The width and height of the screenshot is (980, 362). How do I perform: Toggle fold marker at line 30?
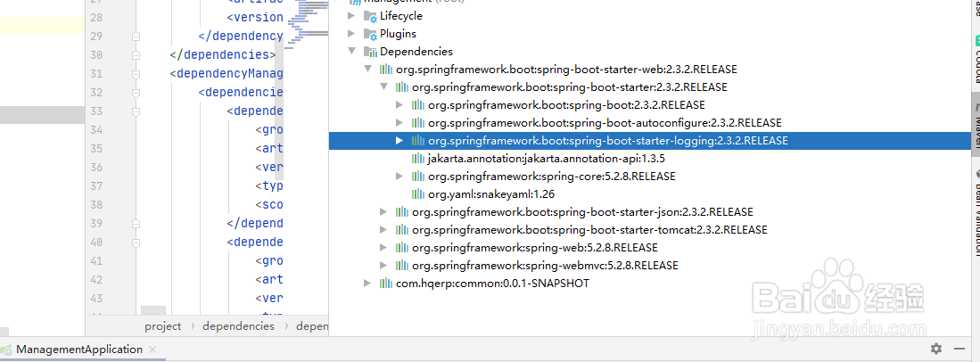pos(136,55)
